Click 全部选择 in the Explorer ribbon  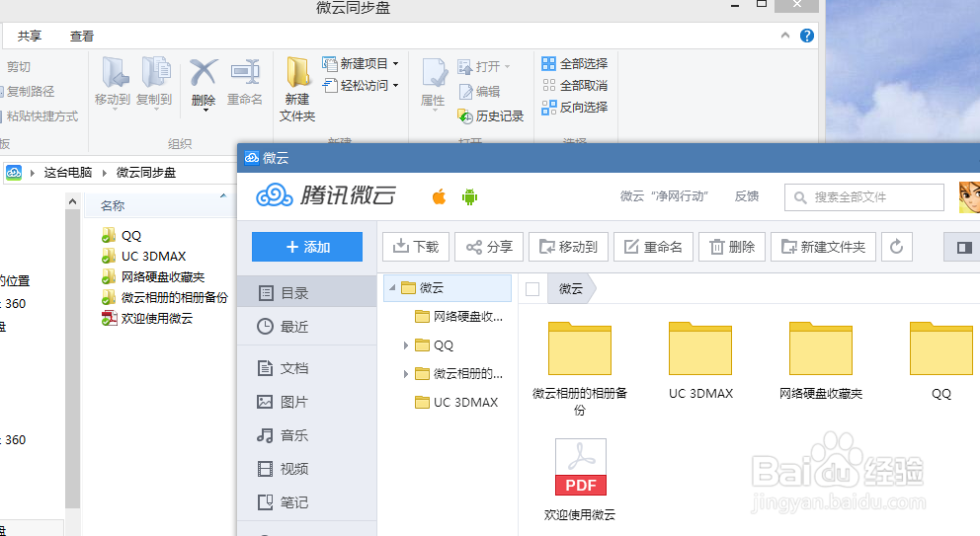(575, 64)
